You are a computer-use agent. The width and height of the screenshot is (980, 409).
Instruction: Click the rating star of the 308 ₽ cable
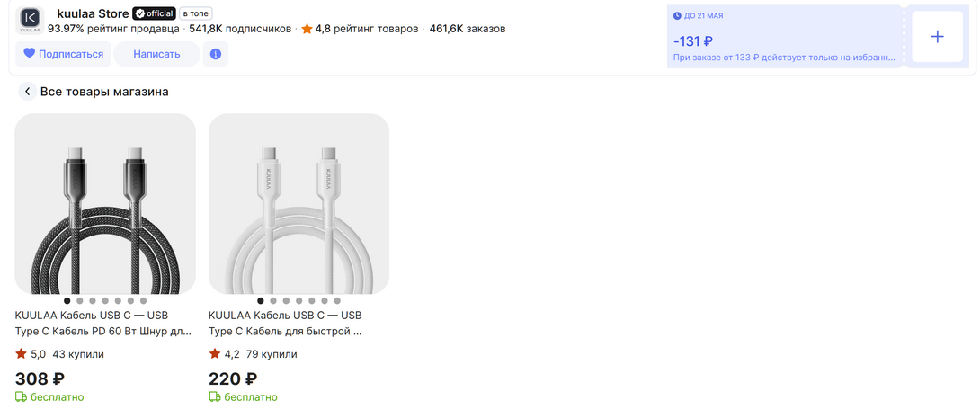click(21, 354)
